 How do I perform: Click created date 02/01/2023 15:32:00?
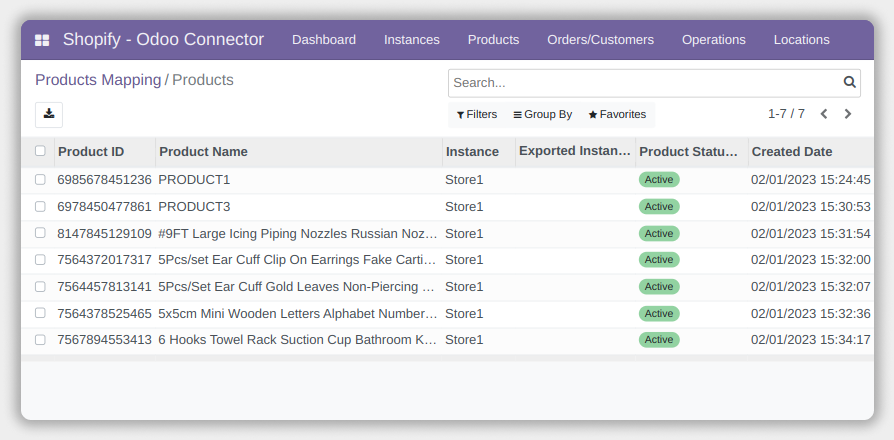pos(811,260)
